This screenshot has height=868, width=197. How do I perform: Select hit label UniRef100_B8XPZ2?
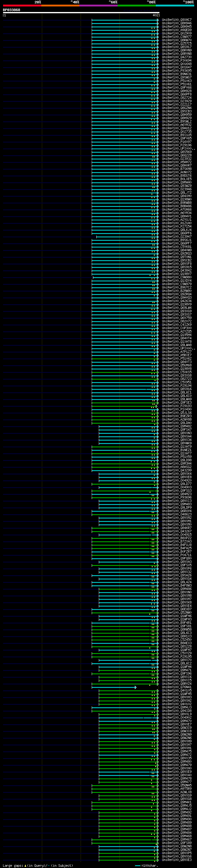point(177,538)
